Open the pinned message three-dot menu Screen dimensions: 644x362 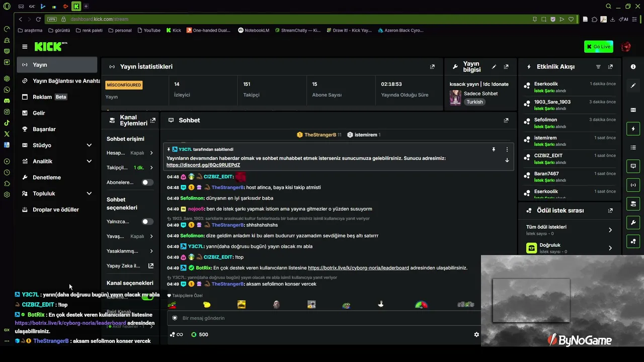coord(507,149)
